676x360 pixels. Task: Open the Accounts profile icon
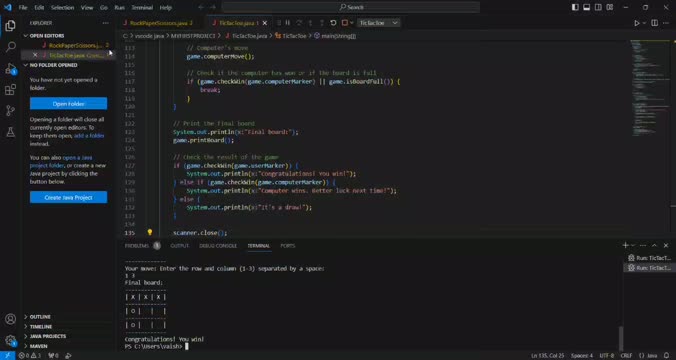[10, 319]
